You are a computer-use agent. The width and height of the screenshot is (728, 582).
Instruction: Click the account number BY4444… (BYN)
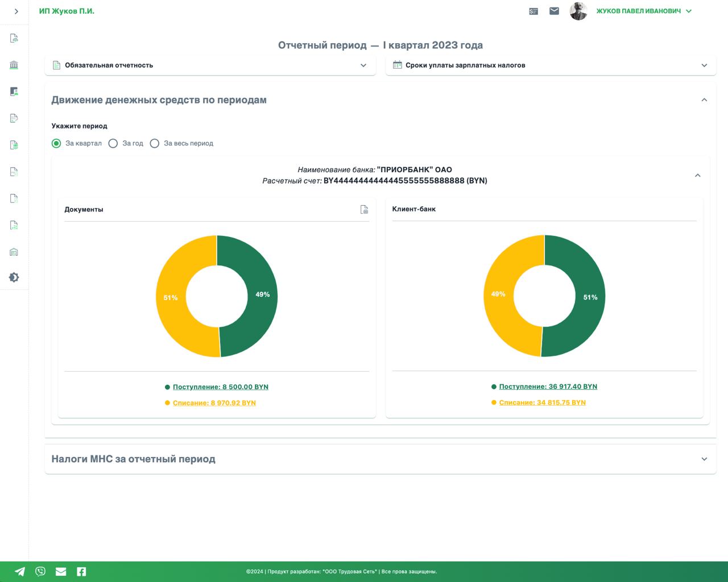point(406,181)
